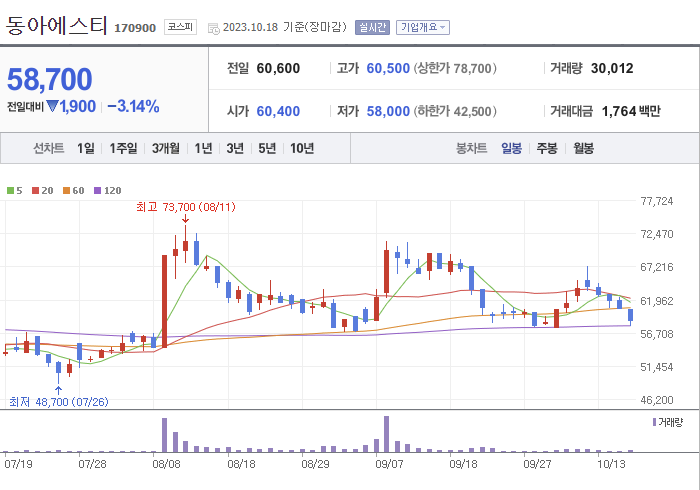Image resolution: width=700 pixels, height=490 pixels.
Task: Select the 3개월 line chart tab
Action: [x=166, y=148]
